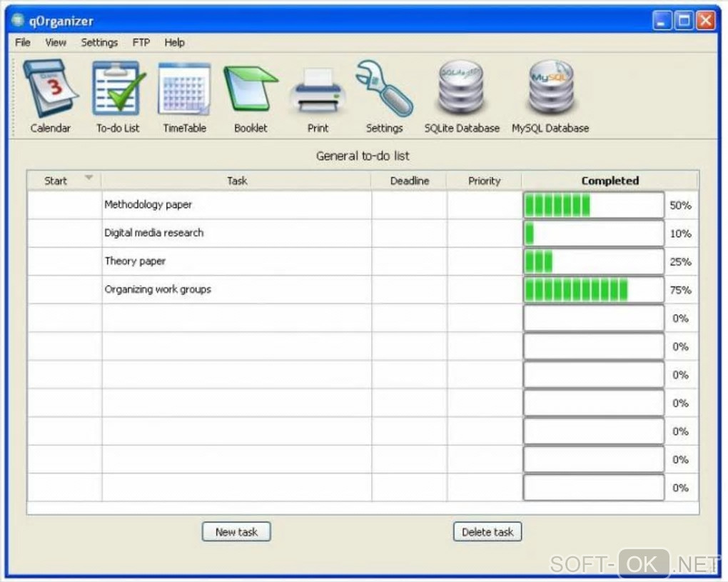This screenshot has width=728, height=582.
Task: Close the qOrganizer window
Action: (x=706, y=21)
